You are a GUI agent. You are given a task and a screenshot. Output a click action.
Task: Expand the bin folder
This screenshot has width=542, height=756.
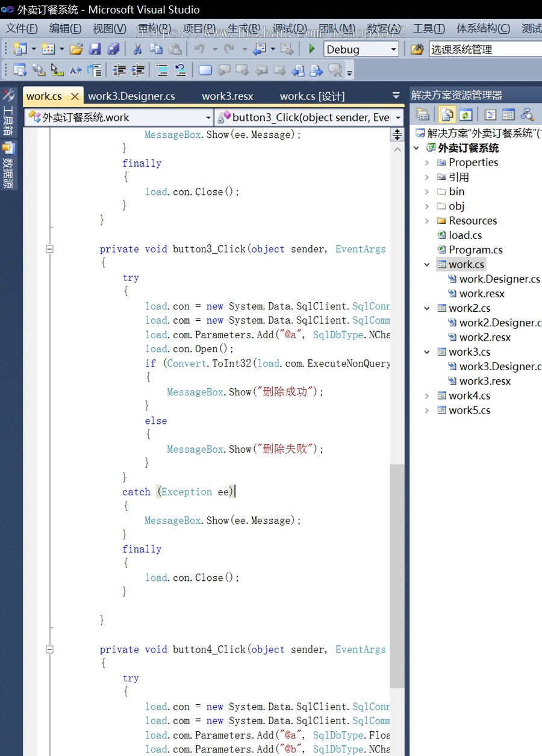[x=427, y=191]
